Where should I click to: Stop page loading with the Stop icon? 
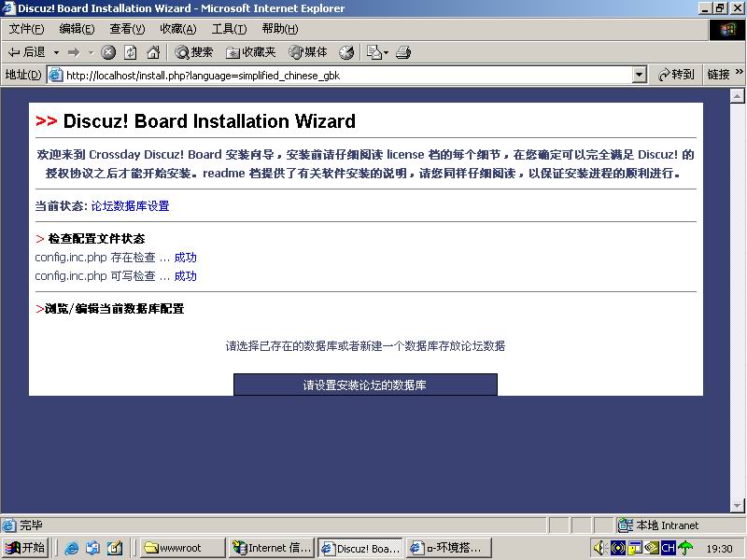tap(108, 52)
